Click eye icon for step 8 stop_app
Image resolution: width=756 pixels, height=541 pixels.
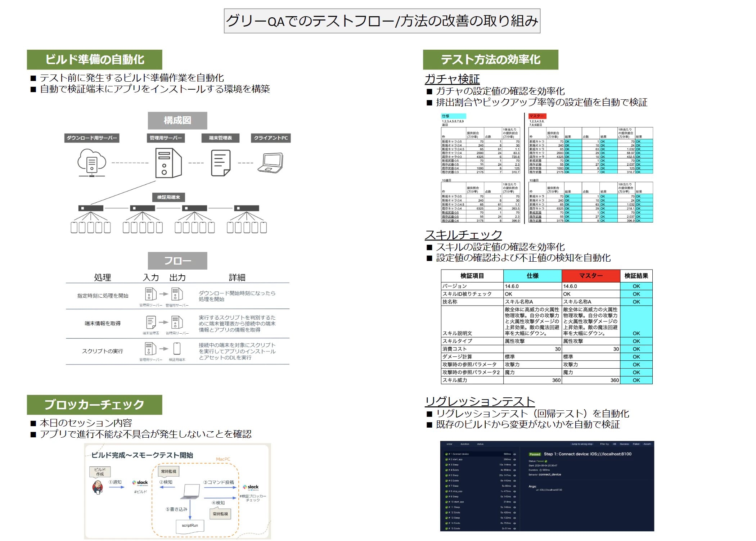[514, 491]
